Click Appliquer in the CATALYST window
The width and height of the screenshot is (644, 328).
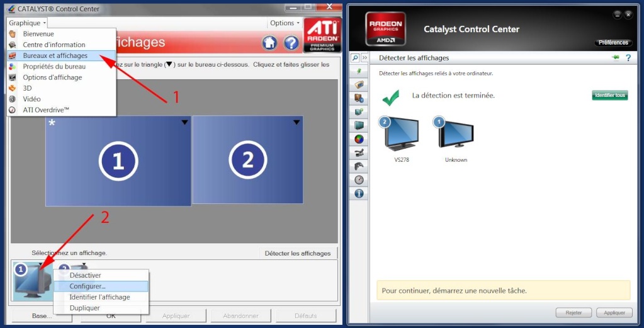(176, 315)
